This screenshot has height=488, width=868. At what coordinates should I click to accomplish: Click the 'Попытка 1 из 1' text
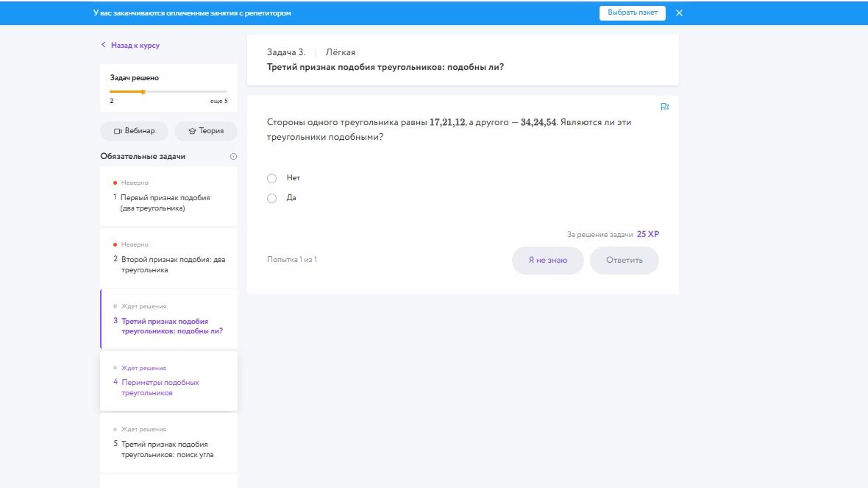[x=292, y=260]
